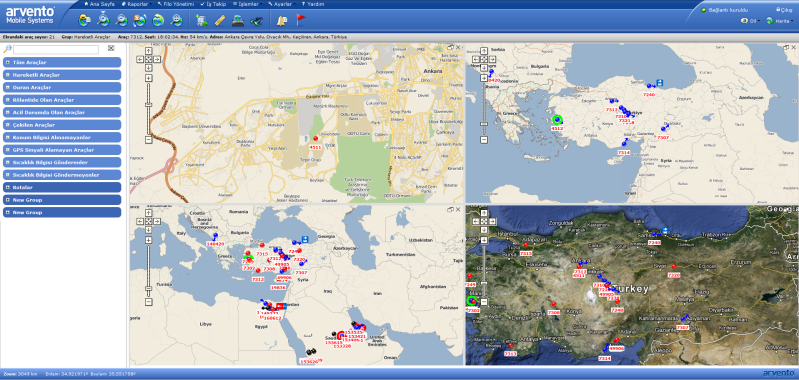The width and height of the screenshot is (799, 380).
Task: Click the bell alarm notifications icon
Action: 282,21
